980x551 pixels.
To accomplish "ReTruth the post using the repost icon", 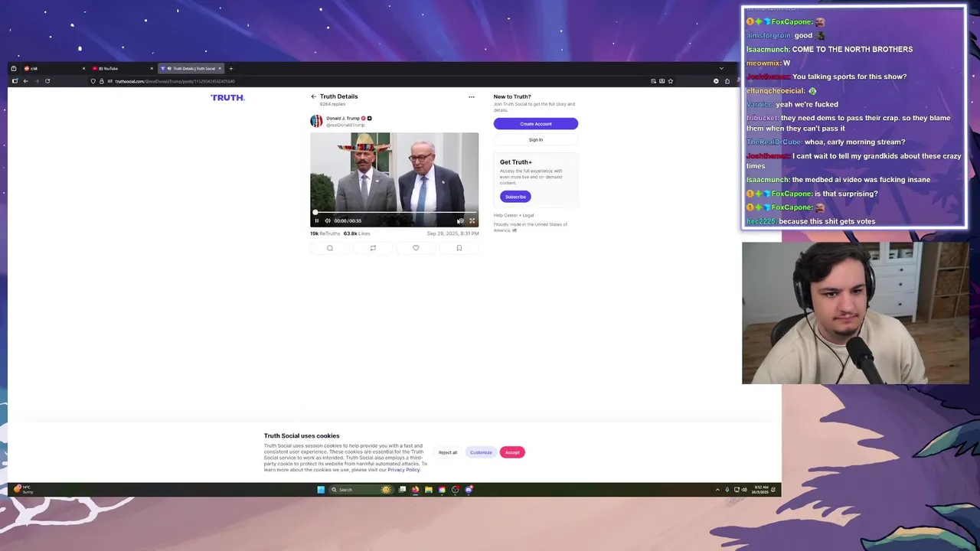I will [x=373, y=248].
